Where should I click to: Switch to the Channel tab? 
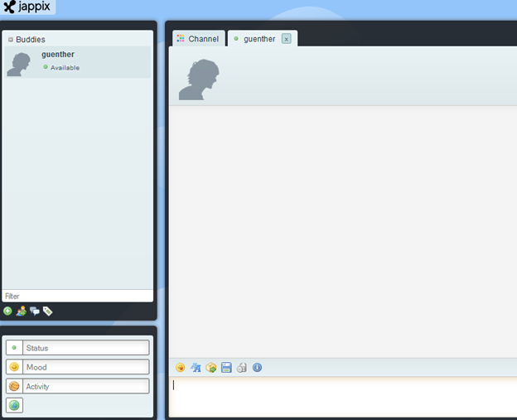(199, 39)
